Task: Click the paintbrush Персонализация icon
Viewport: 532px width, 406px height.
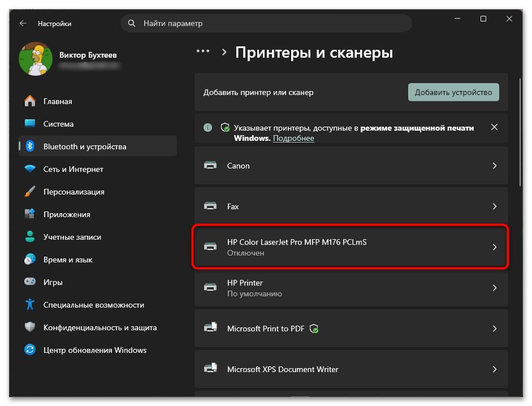Action: 30,192
